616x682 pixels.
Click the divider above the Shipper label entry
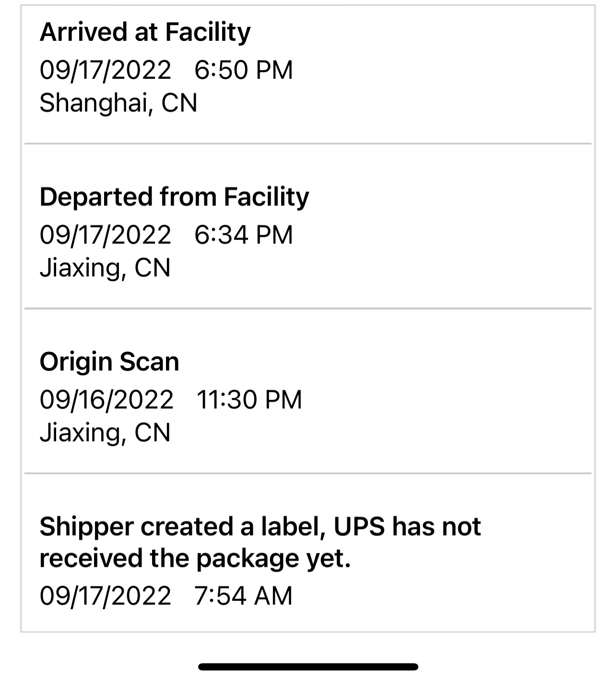coord(308,474)
